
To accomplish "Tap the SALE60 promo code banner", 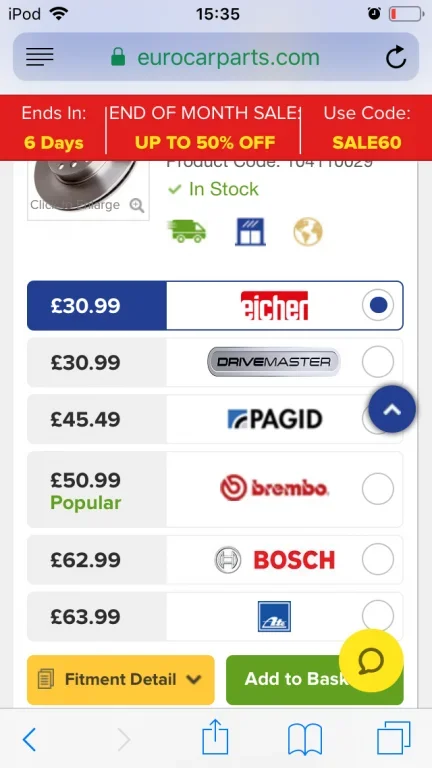I will coord(366,127).
